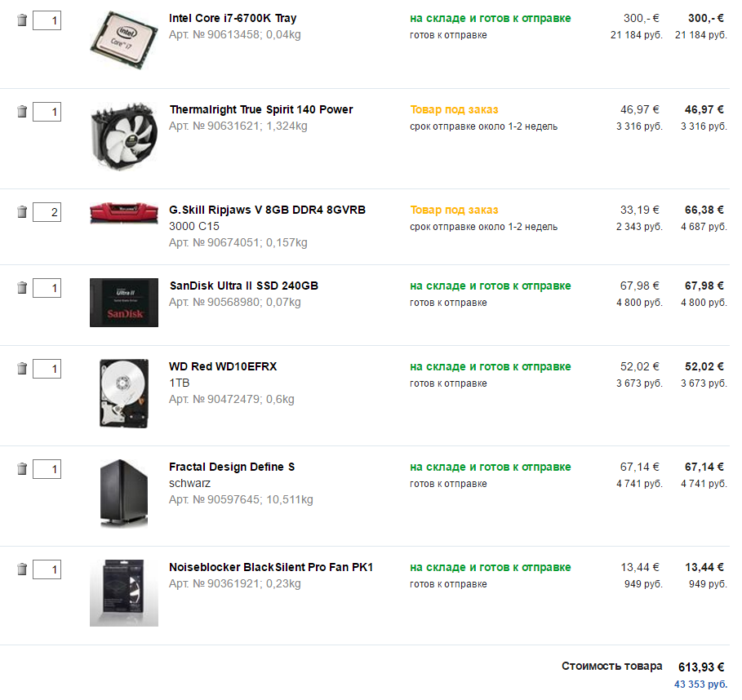Viewport: 742px width, 700px height.
Task: Open Thermalright True Spirit 140 Power link
Action: click(x=260, y=109)
